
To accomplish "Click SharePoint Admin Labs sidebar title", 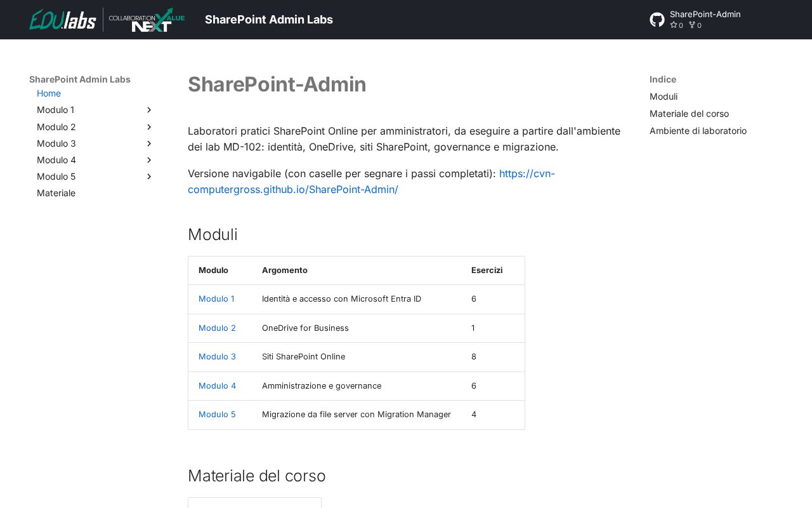I will point(80,79).
